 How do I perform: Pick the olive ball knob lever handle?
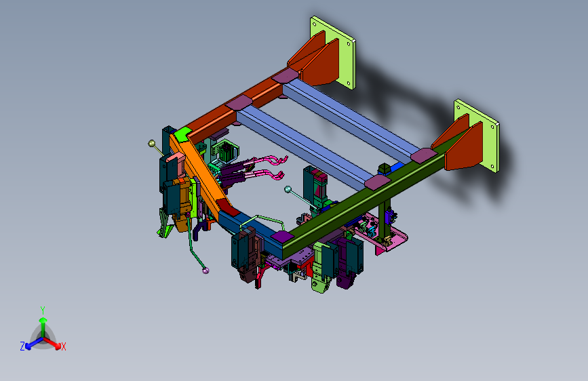tap(151, 143)
